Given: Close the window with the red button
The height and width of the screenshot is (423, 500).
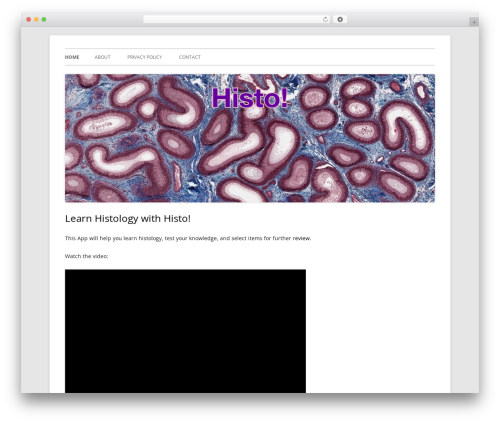Looking at the screenshot, I should [29, 19].
